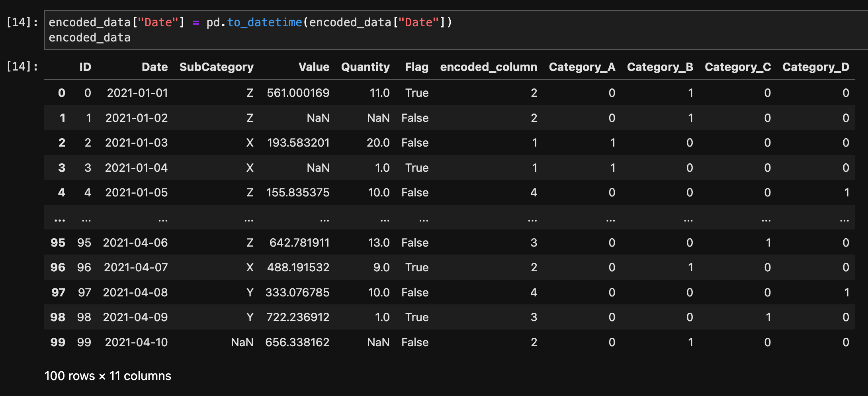Click the SubCategory column header
Viewport: 868px width, 396px height.
(216, 67)
